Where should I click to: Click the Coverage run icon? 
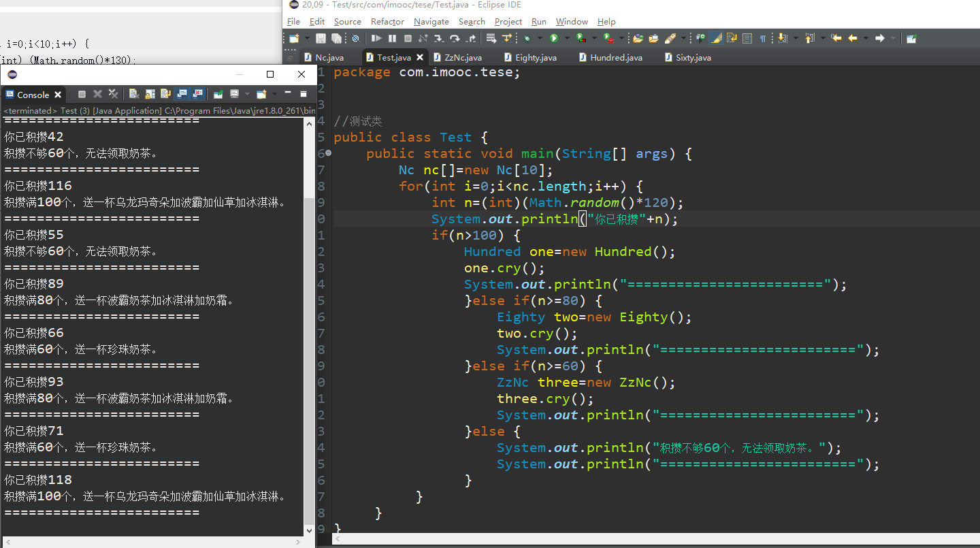coord(581,38)
